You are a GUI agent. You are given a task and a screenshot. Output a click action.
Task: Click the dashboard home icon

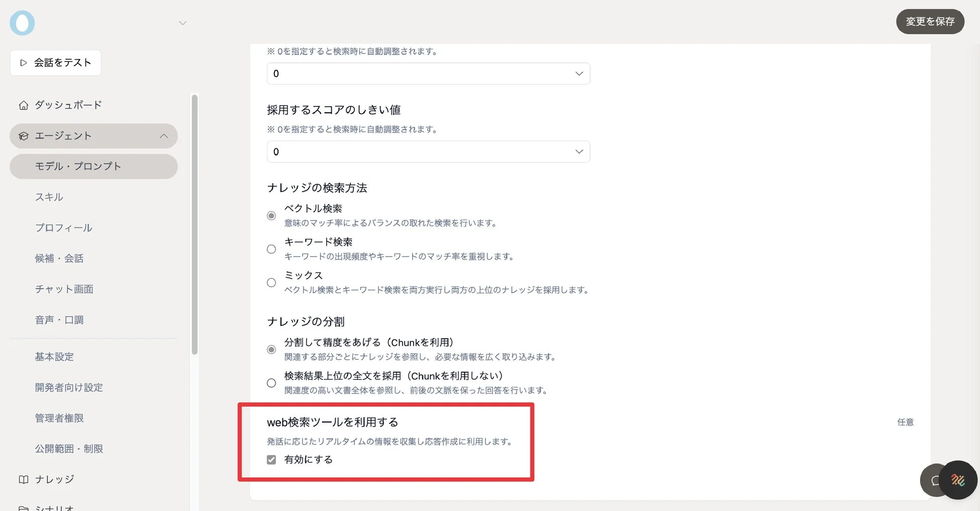(x=23, y=105)
